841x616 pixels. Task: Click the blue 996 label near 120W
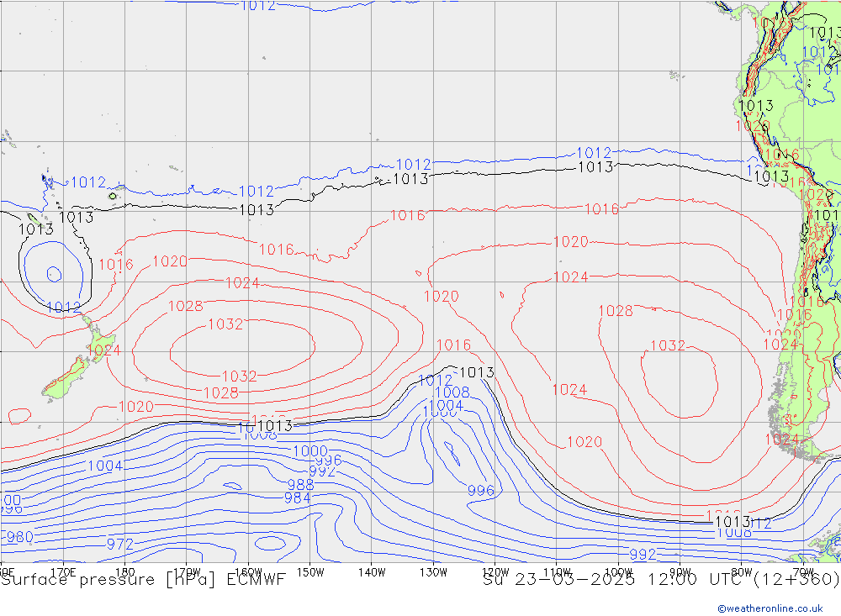pyautogui.click(x=480, y=491)
